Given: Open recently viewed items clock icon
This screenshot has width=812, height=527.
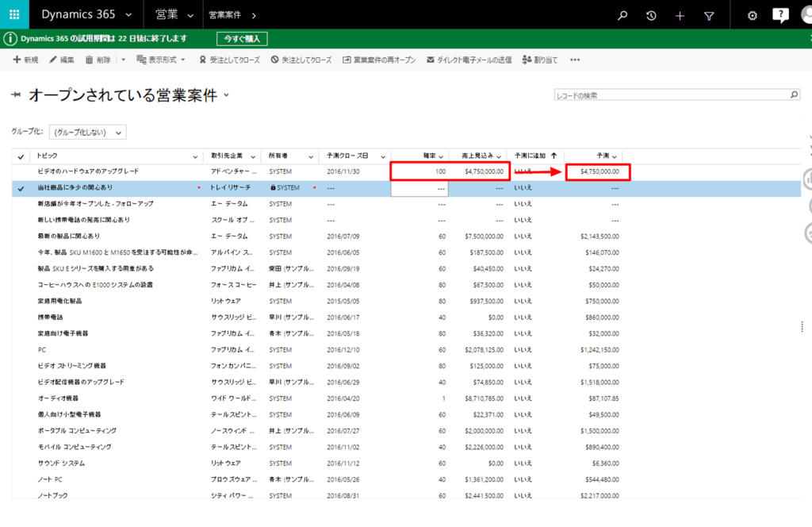Looking at the screenshot, I should (651, 16).
